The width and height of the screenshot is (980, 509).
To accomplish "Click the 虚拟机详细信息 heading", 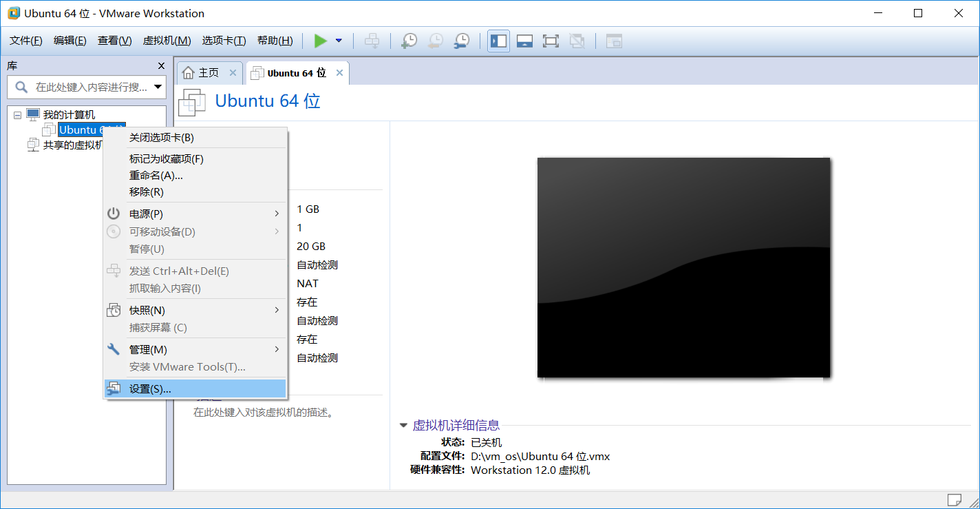I will 456,426.
